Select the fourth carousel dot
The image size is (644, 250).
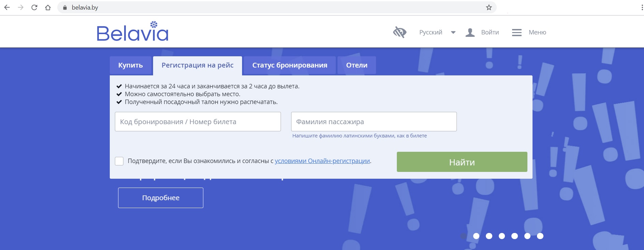(x=502, y=236)
